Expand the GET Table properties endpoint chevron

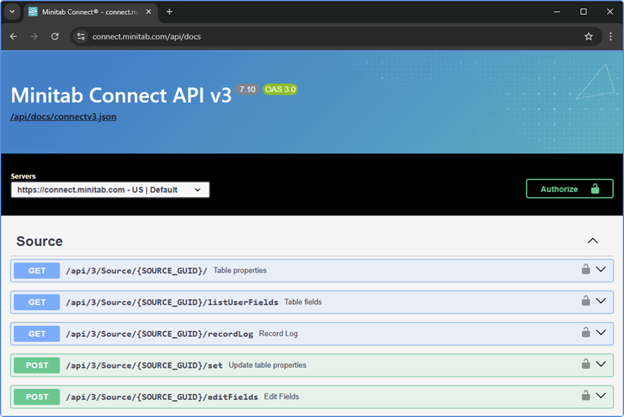(x=601, y=270)
